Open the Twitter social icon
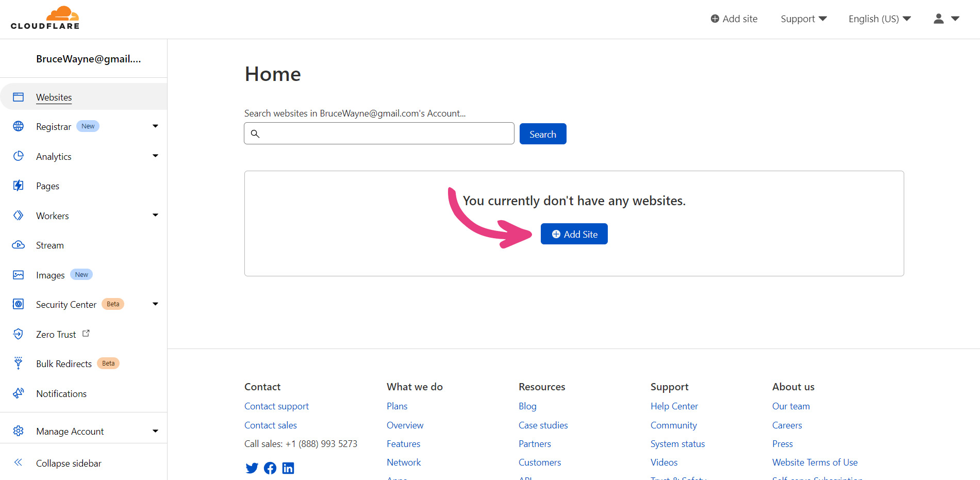Screen dimensions: 980x480 pyautogui.click(x=252, y=468)
